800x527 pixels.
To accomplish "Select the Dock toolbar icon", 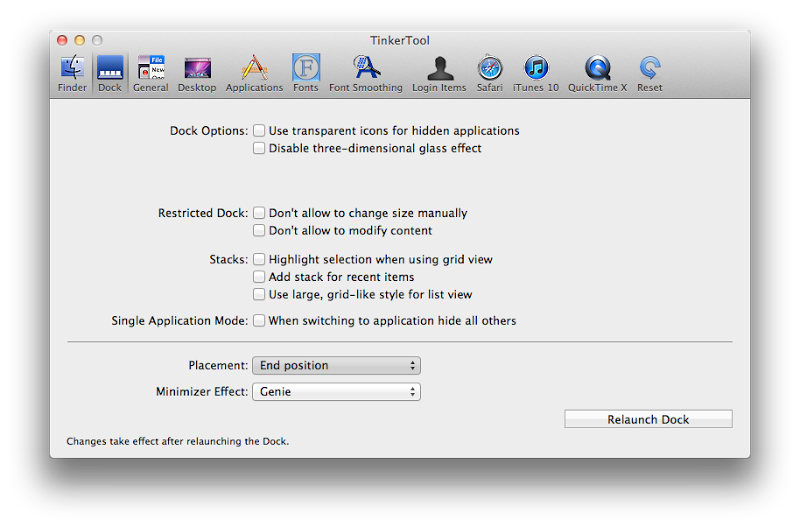I will [x=110, y=74].
